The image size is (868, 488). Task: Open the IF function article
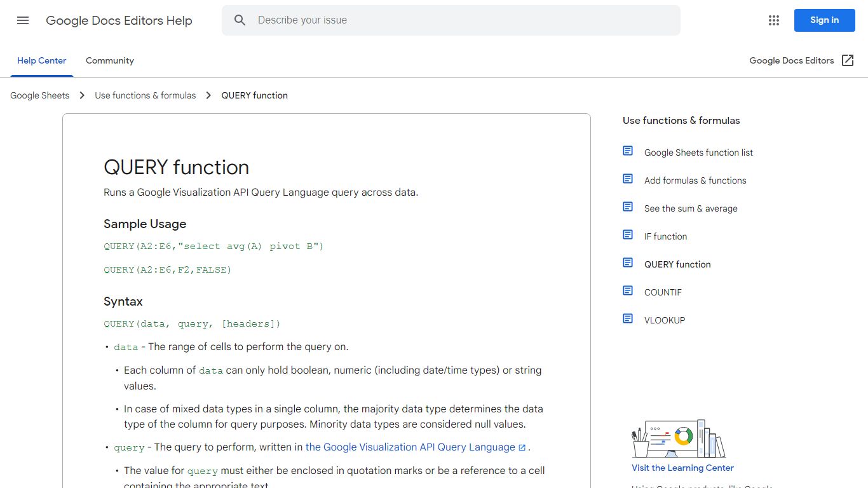coord(665,236)
